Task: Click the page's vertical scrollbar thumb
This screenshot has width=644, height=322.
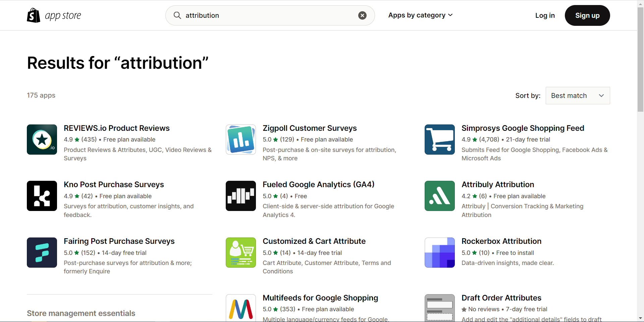Action: click(640, 60)
